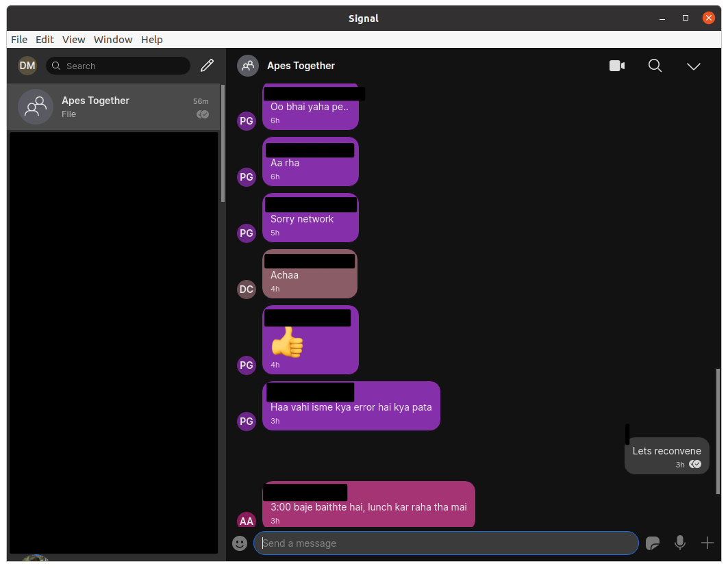Screen dimensions: 728x568
Task: Open the File menu
Action: point(18,39)
